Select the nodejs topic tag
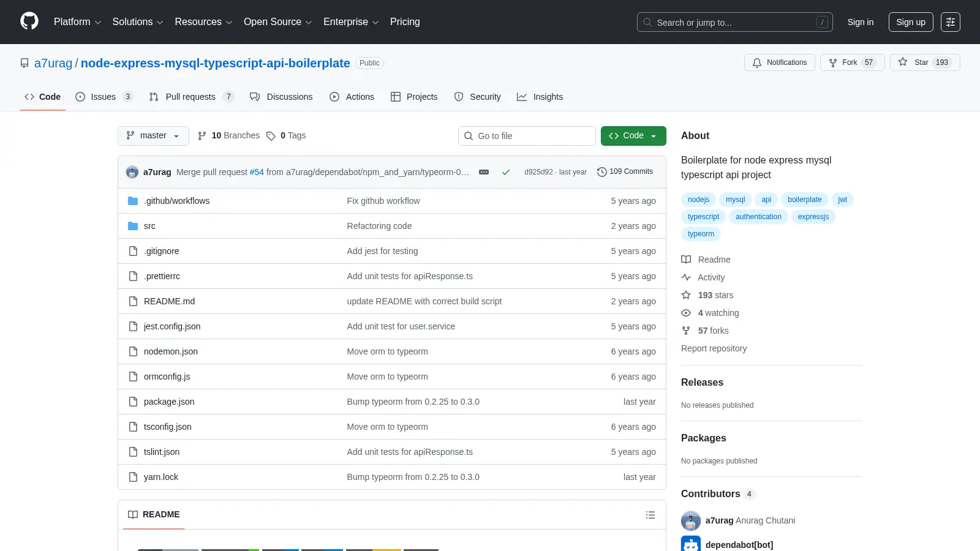This screenshot has height=551, width=980. click(698, 200)
